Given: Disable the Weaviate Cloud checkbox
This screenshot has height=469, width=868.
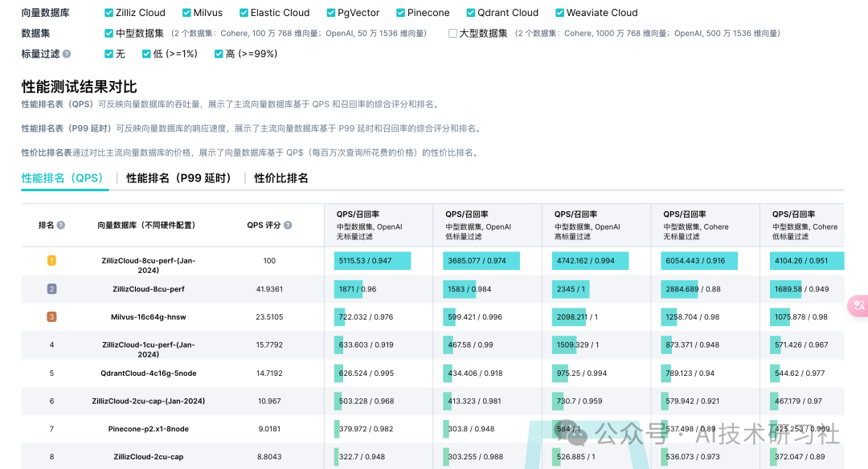Looking at the screenshot, I should pos(559,12).
